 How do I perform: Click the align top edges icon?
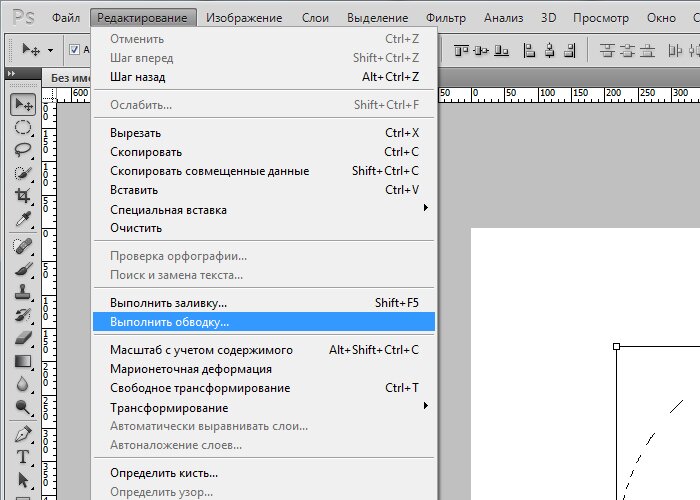point(461,50)
